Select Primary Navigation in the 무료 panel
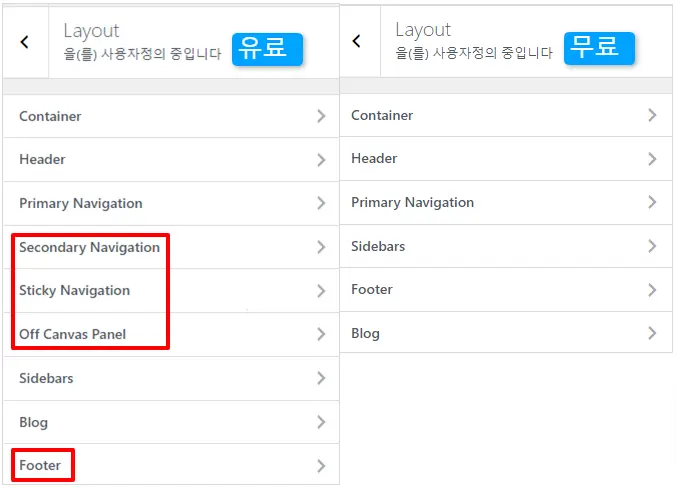The image size is (676, 488). coord(412,202)
